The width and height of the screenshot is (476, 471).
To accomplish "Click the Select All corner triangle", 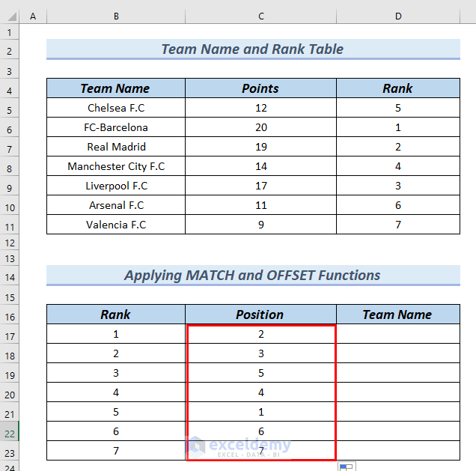I will click(12, 16).
